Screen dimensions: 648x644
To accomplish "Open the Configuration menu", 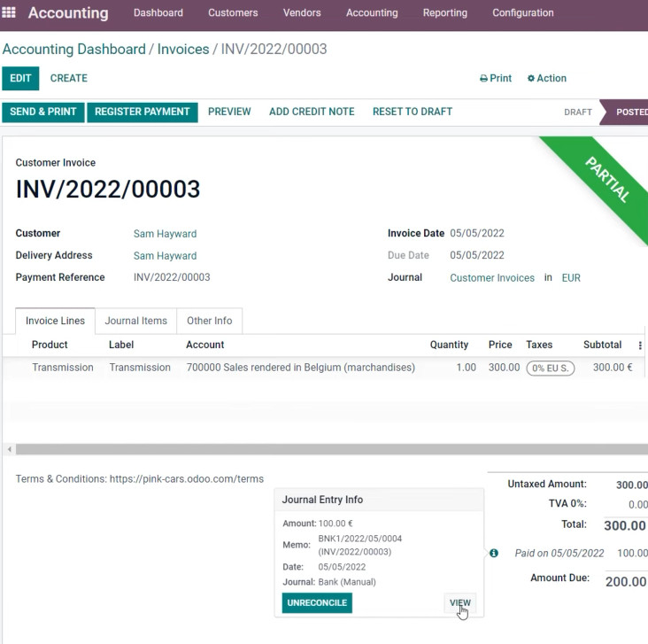I will pyautogui.click(x=523, y=12).
